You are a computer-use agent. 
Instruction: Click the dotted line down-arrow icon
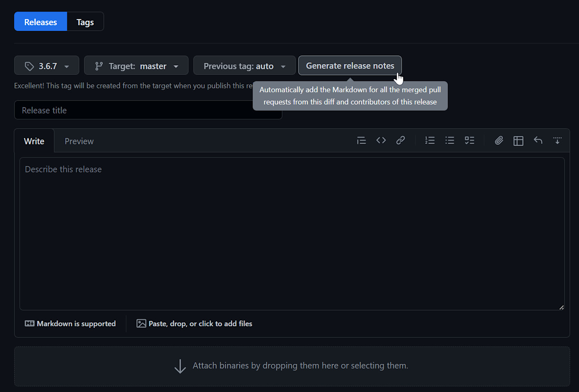pyautogui.click(x=557, y=141)
